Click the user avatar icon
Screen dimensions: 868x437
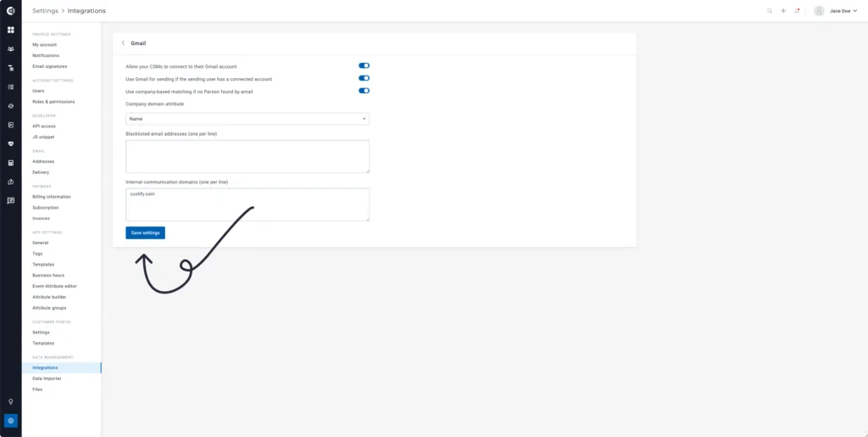click(820, 10)
